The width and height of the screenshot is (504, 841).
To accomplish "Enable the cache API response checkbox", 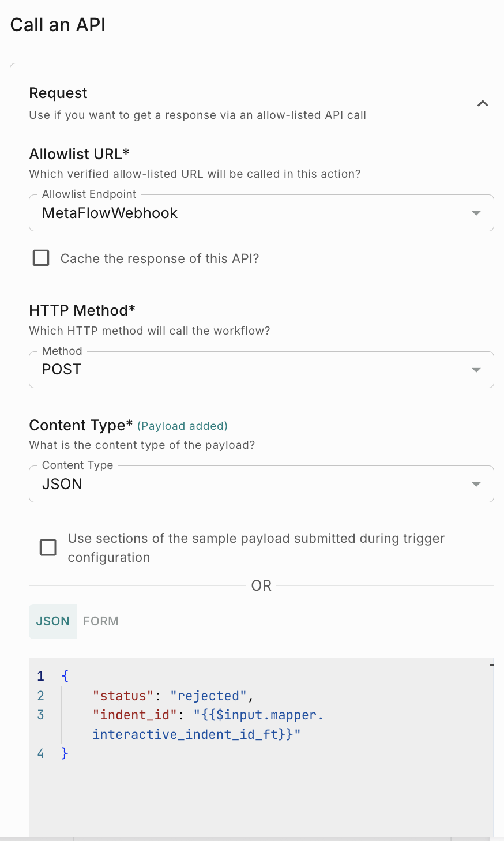I will click(41, 258).
